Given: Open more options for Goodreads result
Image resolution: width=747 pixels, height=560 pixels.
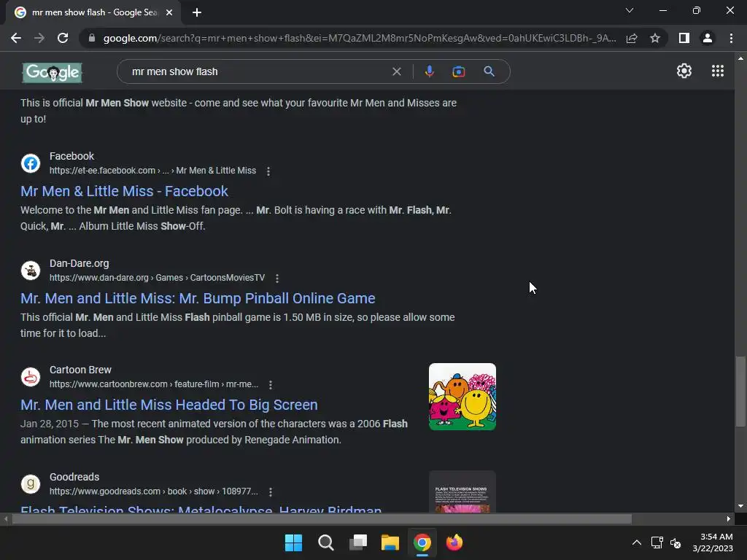Looking at the screenshot, I should [270, 491].
